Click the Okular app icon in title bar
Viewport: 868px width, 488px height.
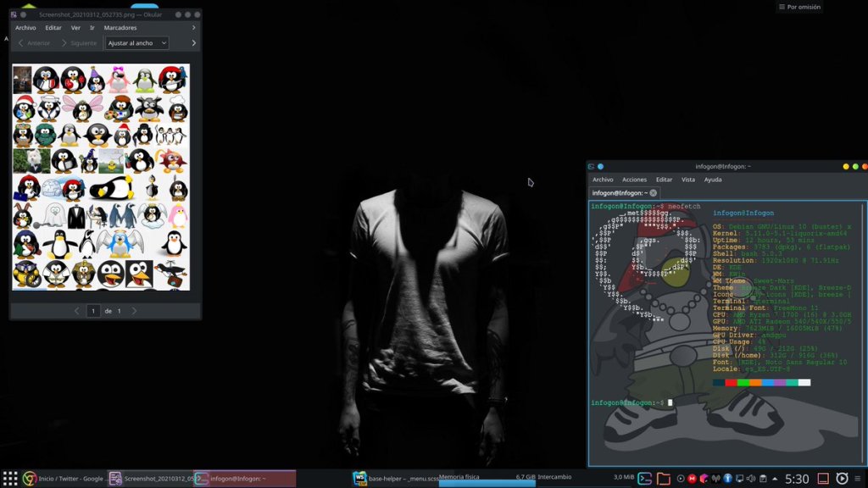(x=14, y=14)
